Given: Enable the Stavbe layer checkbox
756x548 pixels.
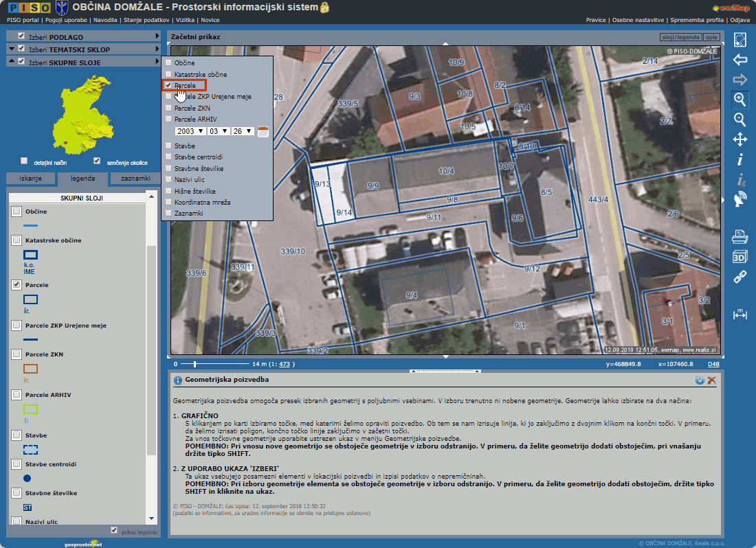Looking at the screenshot, I should tap(168, 146).
